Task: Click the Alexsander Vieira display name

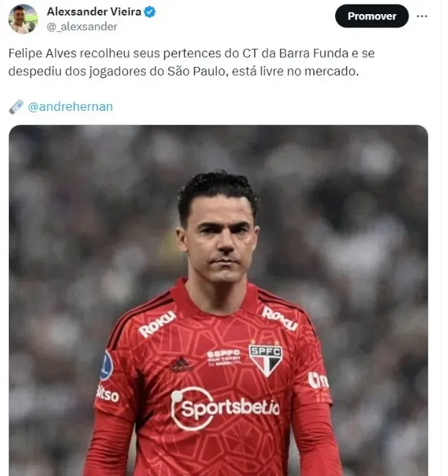Action: [x=94, y=12]
